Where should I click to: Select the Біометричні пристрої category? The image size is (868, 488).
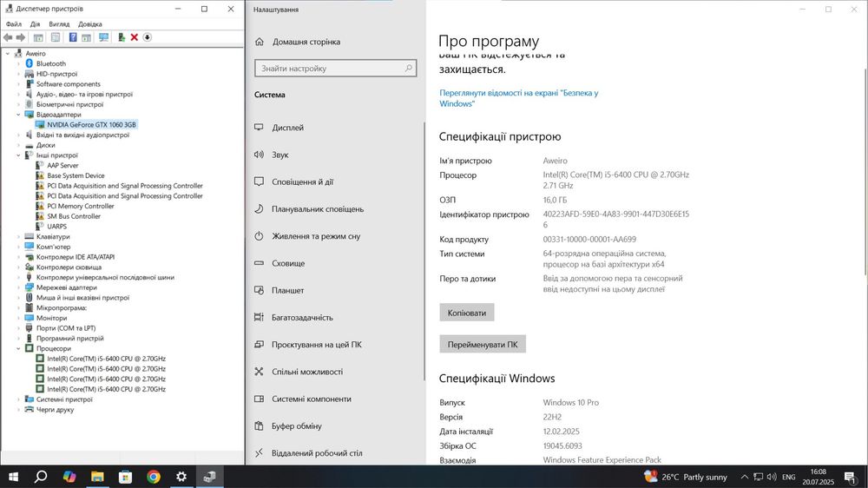[x=69, y=105]
